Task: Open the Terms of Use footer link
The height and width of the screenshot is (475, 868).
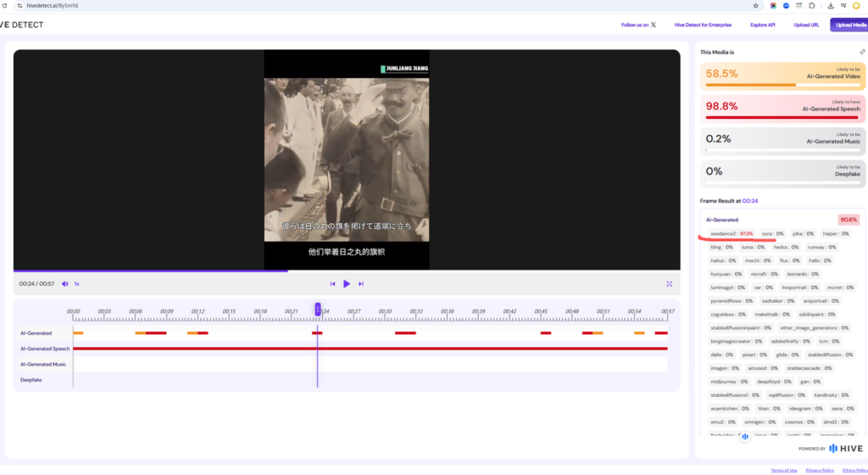Action: 784,471
